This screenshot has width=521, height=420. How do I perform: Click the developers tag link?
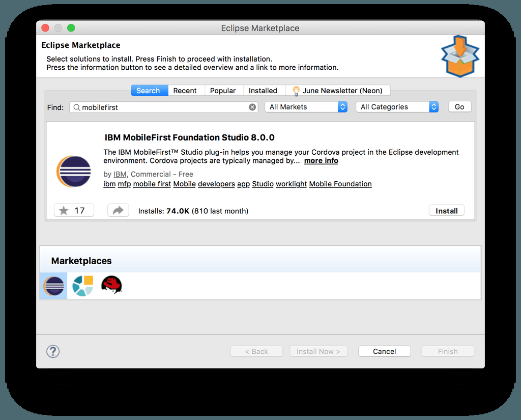216,184
